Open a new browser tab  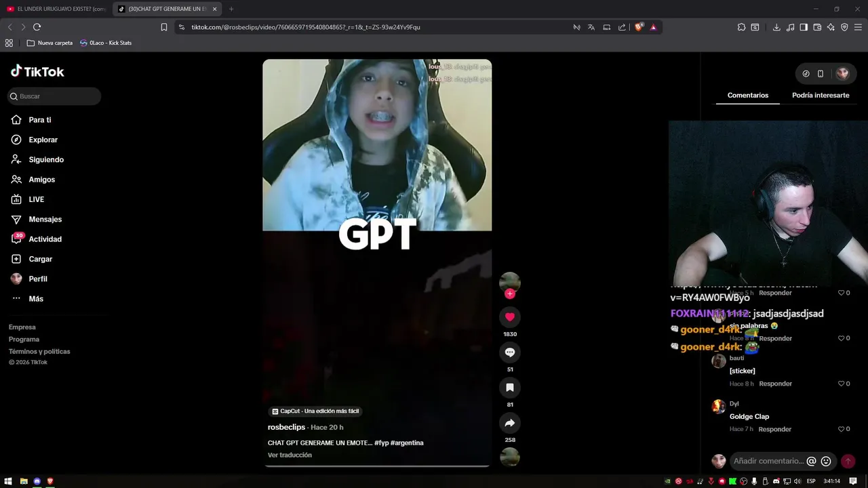coord(231,9)
